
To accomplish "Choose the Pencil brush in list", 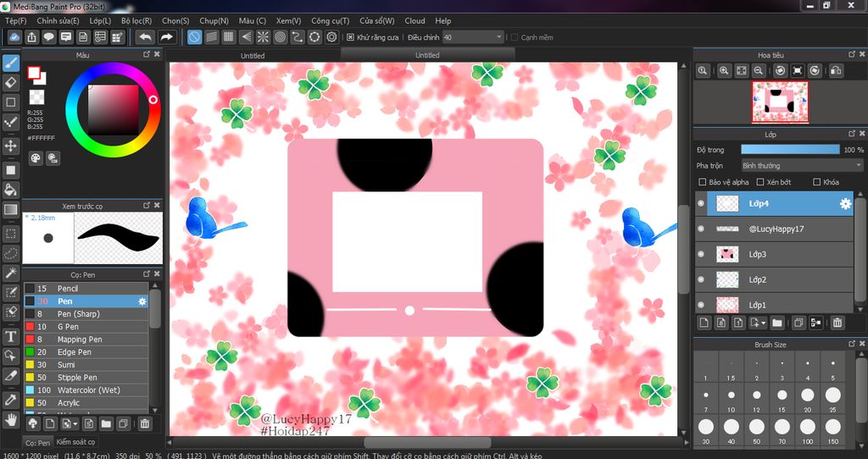I will point(86,289).
